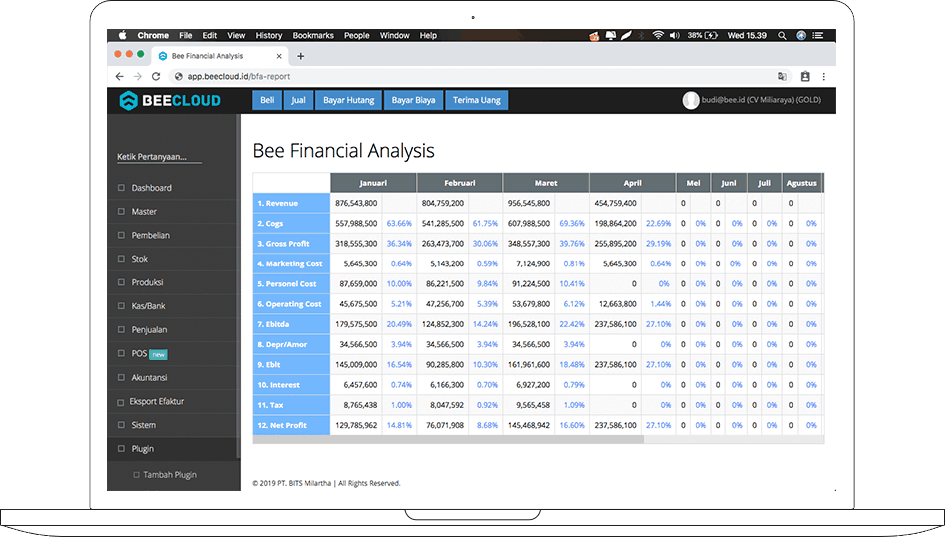Click the volume icon in menu bar
The image size is (945, 537).
674,36
